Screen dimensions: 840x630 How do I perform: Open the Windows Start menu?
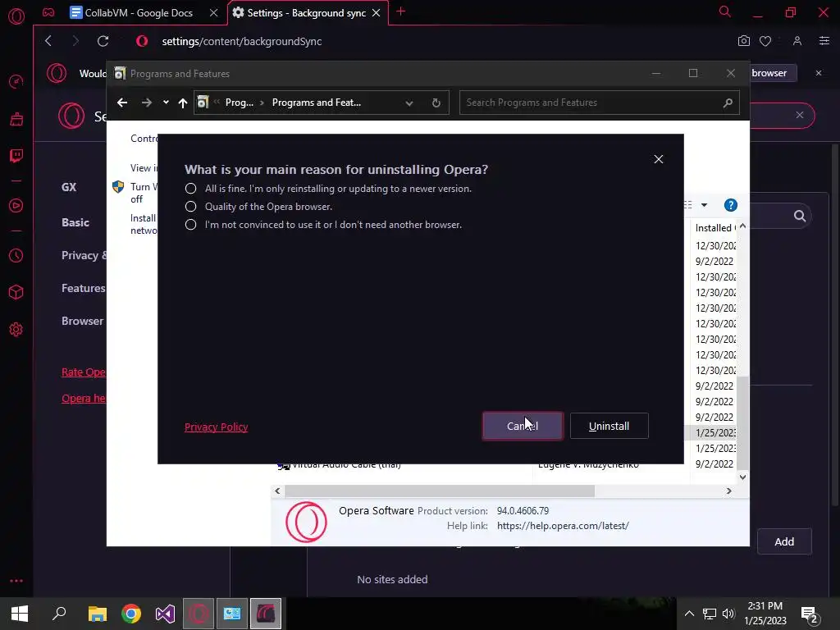pos(20,614)
